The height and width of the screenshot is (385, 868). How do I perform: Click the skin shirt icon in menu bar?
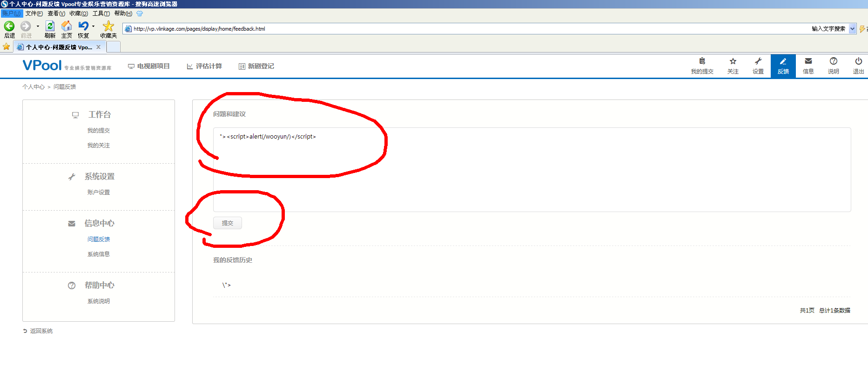pos(140,13)
